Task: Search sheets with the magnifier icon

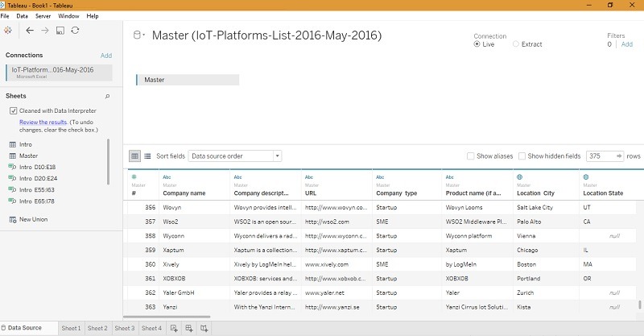Action: [107, 96]
